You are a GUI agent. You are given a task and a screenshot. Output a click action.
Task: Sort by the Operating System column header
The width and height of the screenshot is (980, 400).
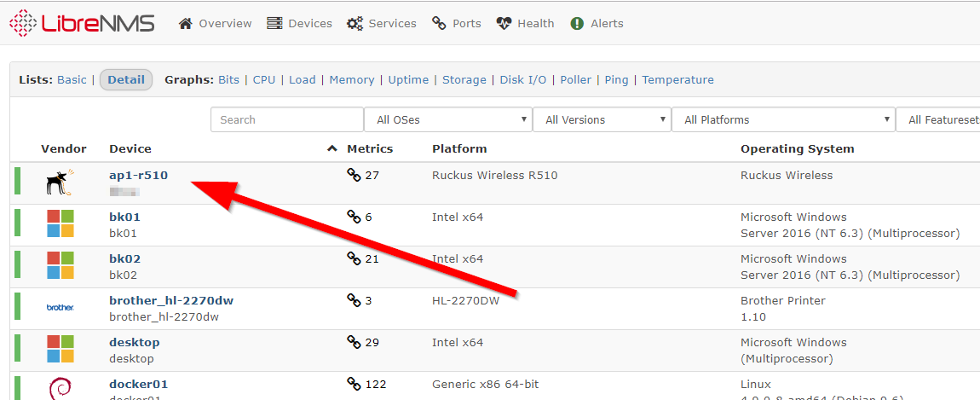point(798,149)
